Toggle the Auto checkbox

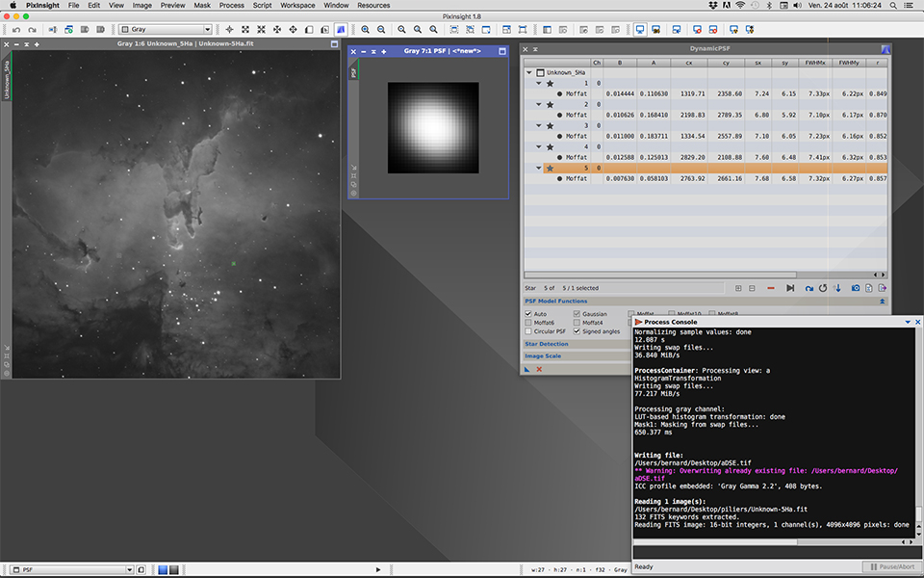pos(528,314)
